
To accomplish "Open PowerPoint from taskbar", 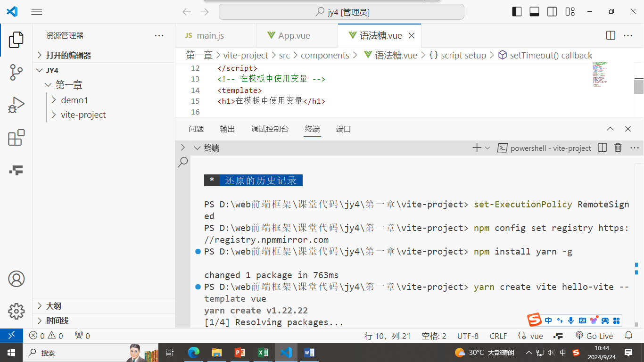I will point(240,352).
